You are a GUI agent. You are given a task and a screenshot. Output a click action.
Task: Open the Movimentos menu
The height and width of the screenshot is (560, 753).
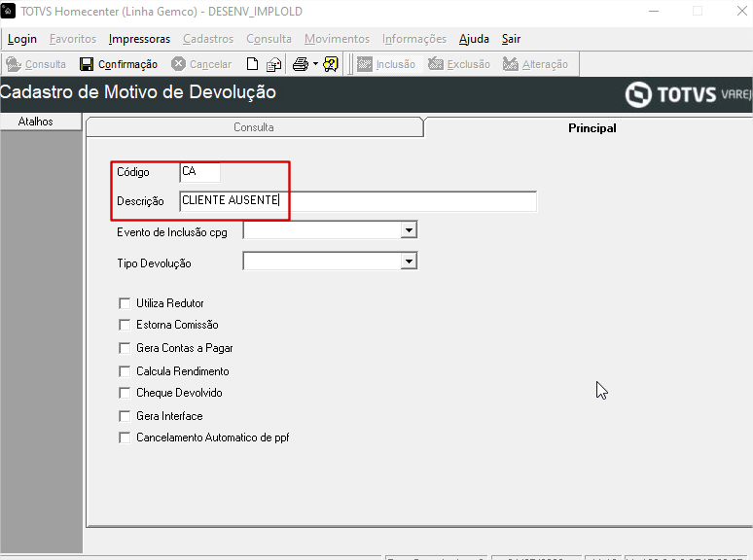(x=338, y=39)
